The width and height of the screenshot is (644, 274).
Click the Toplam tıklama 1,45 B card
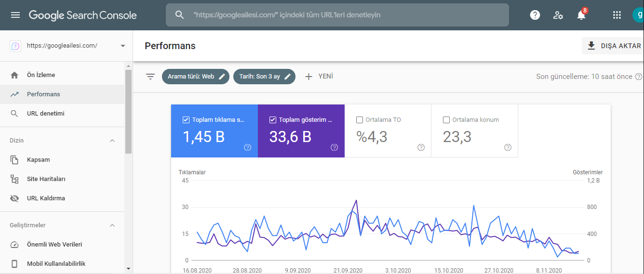coord(215,131)
